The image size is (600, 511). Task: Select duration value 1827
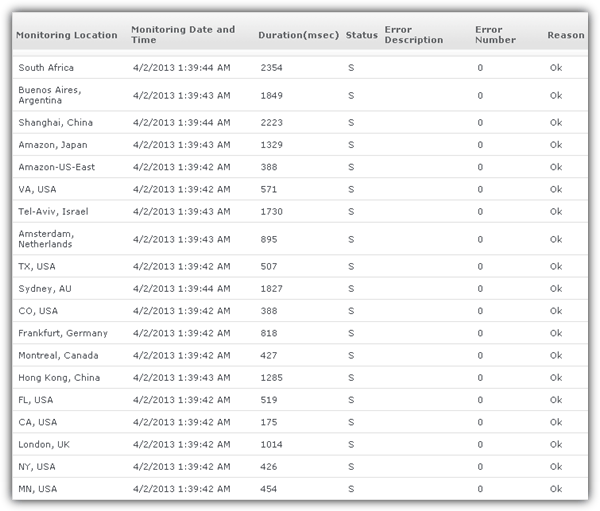pos(271,288)
